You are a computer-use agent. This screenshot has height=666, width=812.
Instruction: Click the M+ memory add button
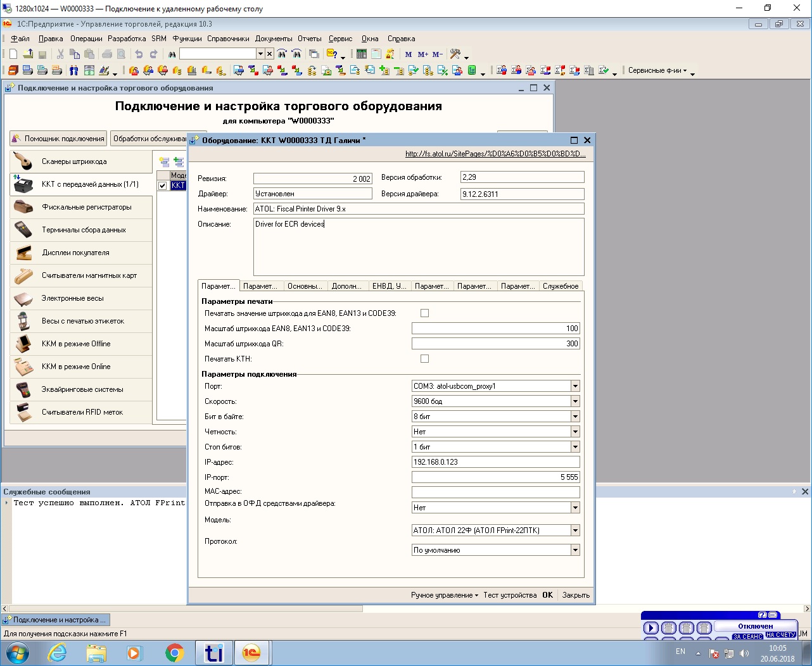coord(423,54)
